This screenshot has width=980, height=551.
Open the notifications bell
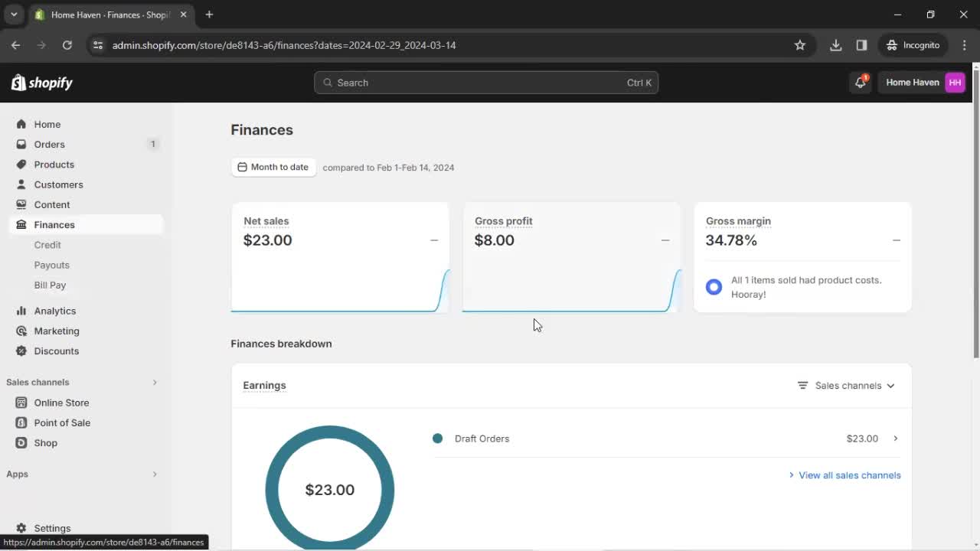[x=861, y=83]
